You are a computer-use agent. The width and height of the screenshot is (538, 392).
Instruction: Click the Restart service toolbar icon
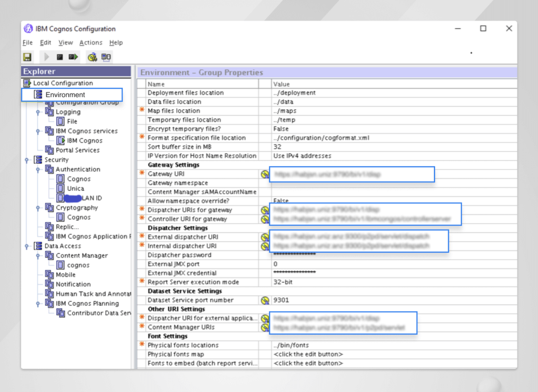[x=73, y=57]
